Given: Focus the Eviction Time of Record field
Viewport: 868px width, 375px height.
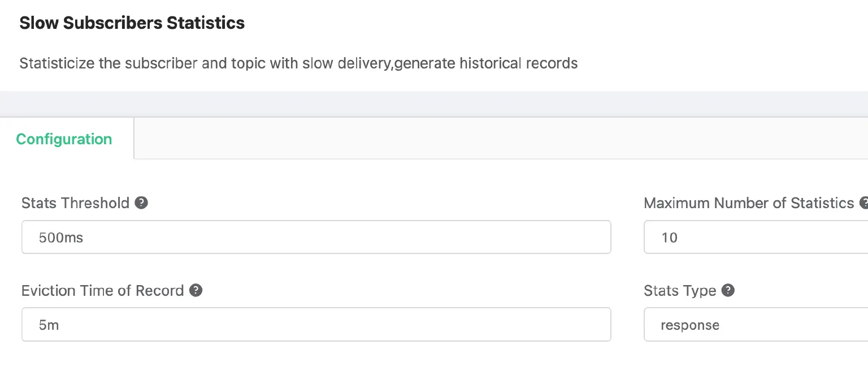Looking at the screenshot, I should 316,325.
